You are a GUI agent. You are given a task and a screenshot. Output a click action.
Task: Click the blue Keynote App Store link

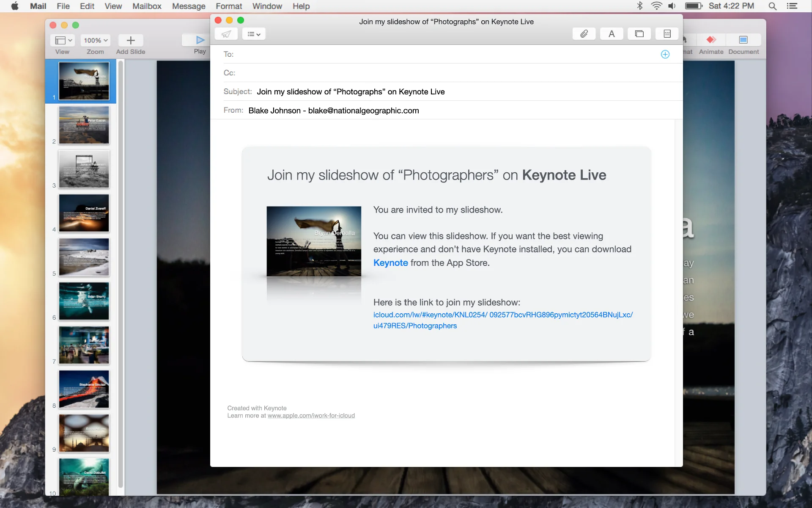coord(390,263)
